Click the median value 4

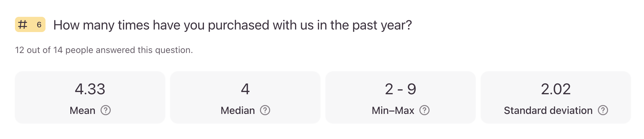[x=245, y=89]
